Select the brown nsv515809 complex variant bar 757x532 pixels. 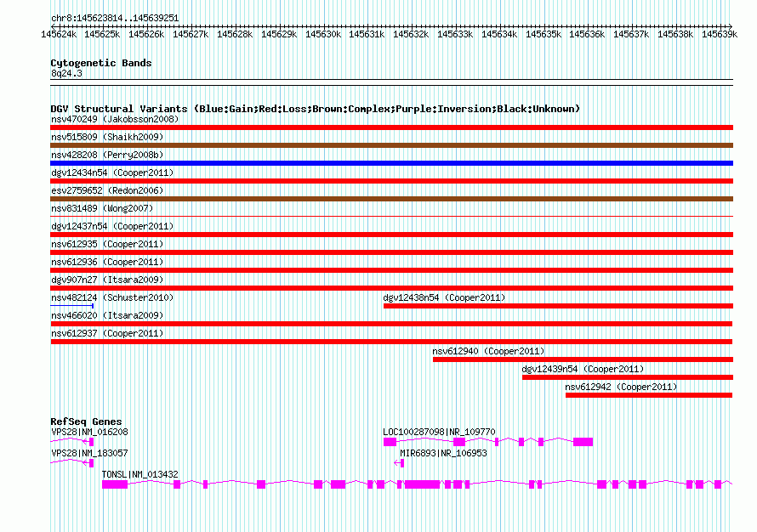click(391, 145)
